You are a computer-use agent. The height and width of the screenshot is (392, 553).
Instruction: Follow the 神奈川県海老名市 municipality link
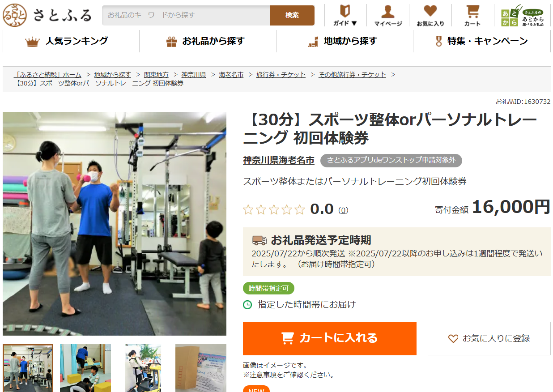[279, 160]
